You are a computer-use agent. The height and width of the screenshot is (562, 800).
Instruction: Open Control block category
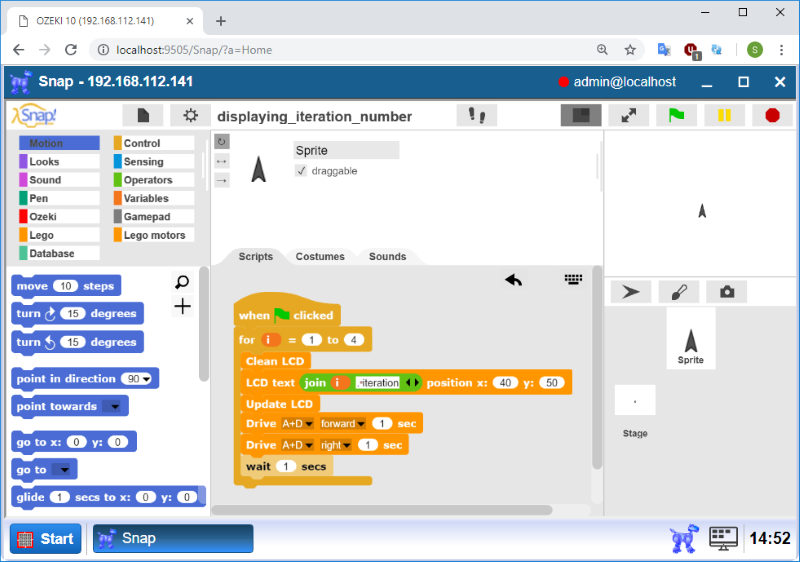click(154, 143)
